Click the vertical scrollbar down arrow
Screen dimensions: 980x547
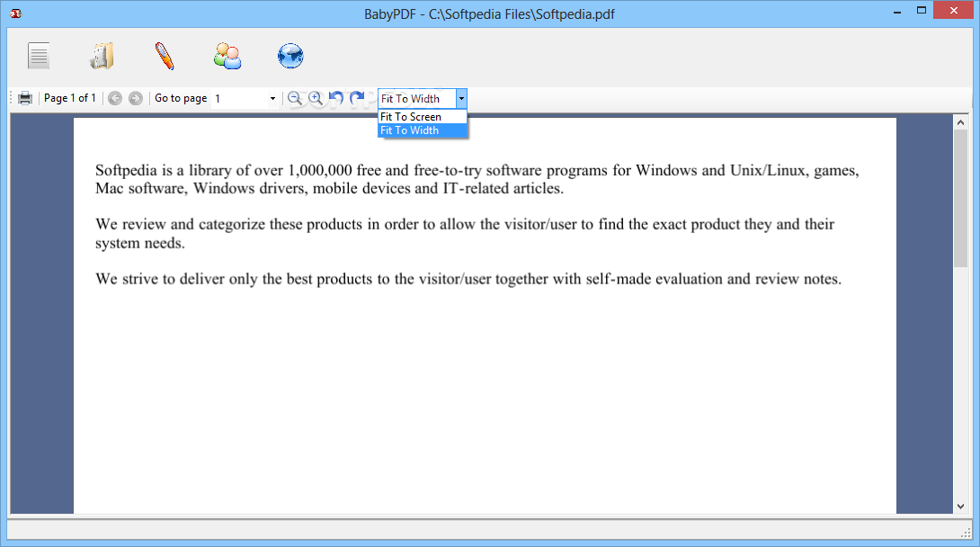pyautogui.click(x=960, y=507)
